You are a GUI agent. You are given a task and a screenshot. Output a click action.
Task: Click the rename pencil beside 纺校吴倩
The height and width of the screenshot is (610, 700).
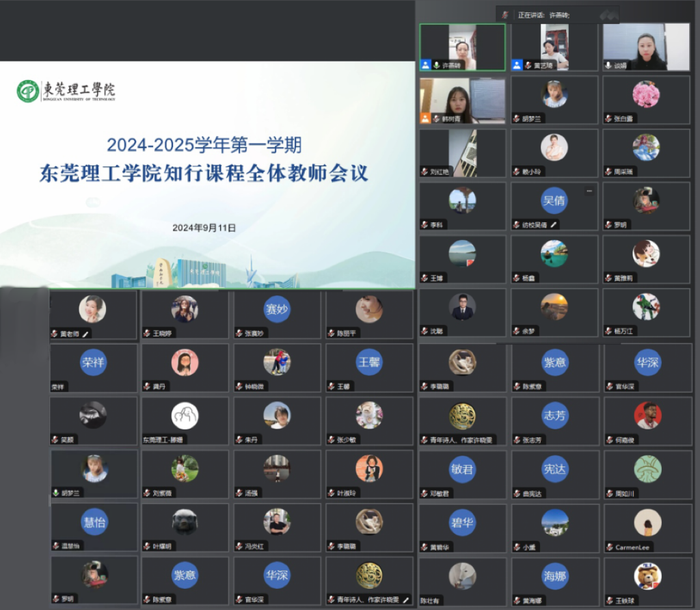554,224
